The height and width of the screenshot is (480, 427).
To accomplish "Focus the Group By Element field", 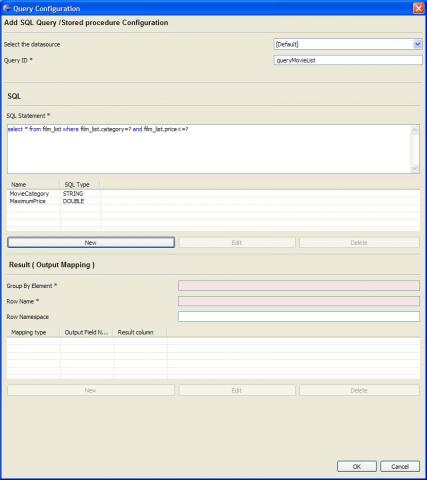I will pos(299,286).
